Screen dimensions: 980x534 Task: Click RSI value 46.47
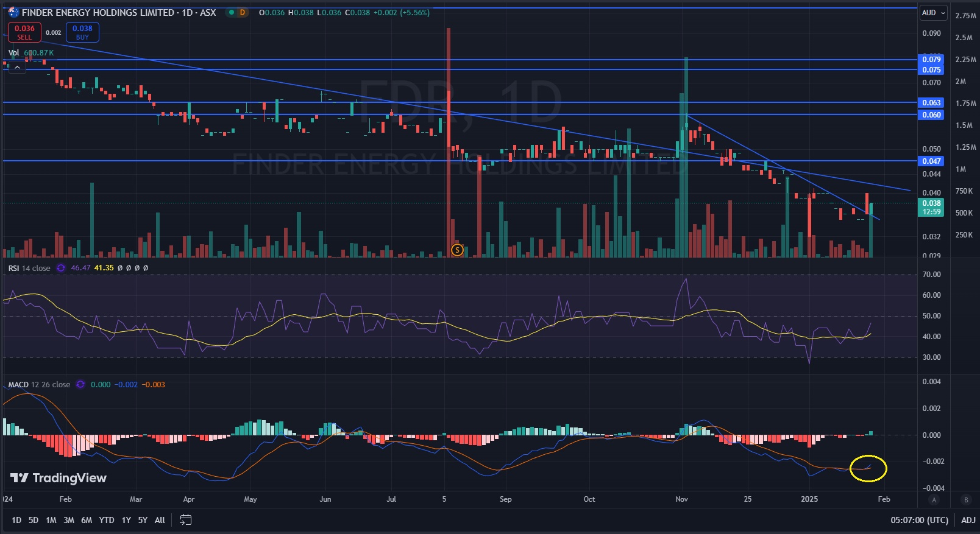[x=80, y=268]
